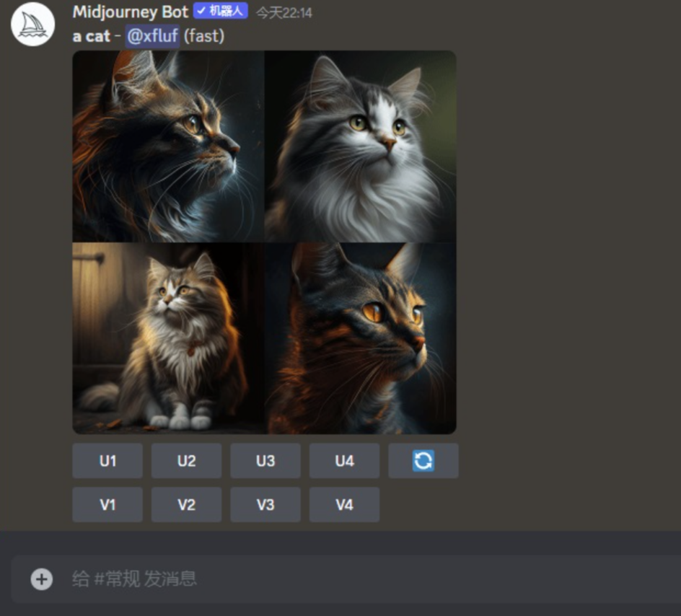
Task: Click the message timestamp 今天22:14
Action: click(284, 13)
